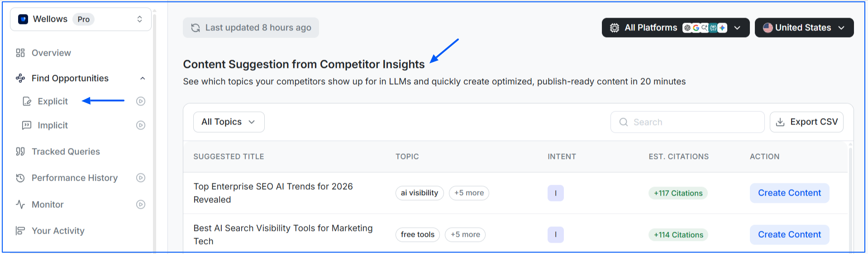868x254 pixels.
Task: Click the +5 more tag beside ai visibility
Action: pyautogui.click(x=469, y=193)
